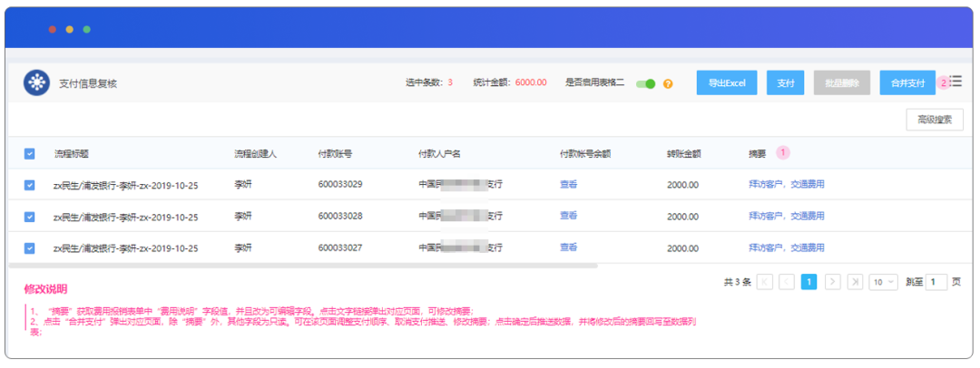Click the 转账金额 column header
This screenshot has width=980, height=368.
click(x=684, y=154)
